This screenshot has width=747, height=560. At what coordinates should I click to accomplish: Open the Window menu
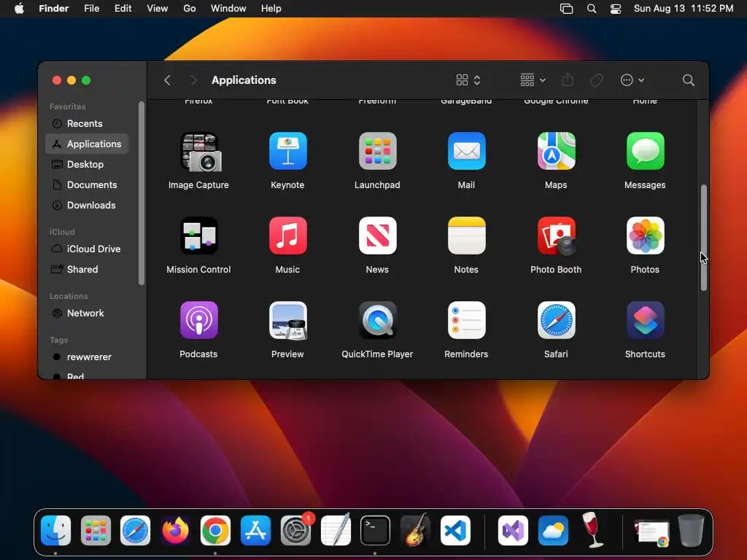[228, 9]
